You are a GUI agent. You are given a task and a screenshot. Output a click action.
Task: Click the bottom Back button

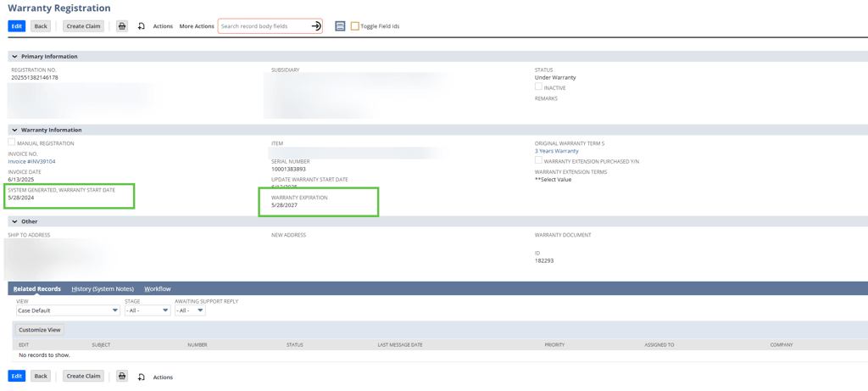coord(41,376)
